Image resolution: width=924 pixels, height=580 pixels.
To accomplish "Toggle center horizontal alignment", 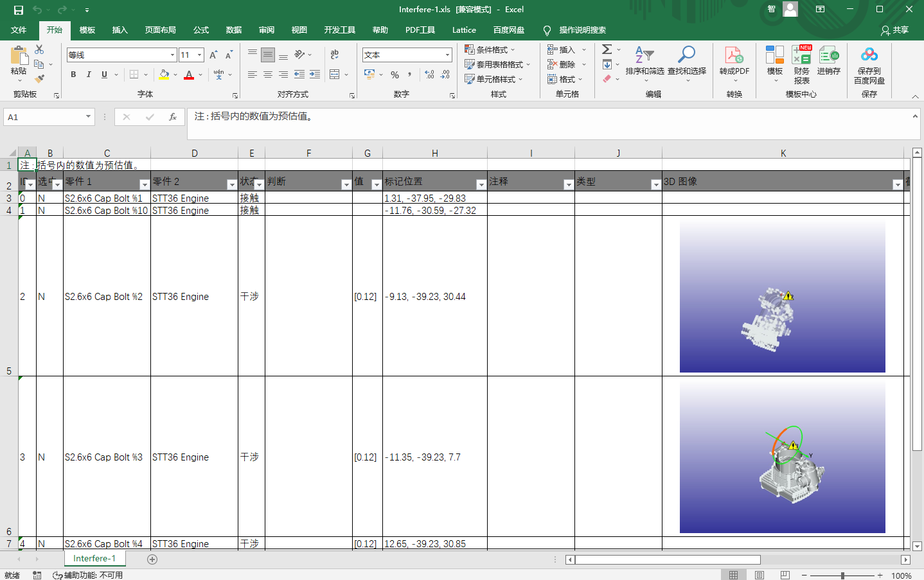I will 268,75.
